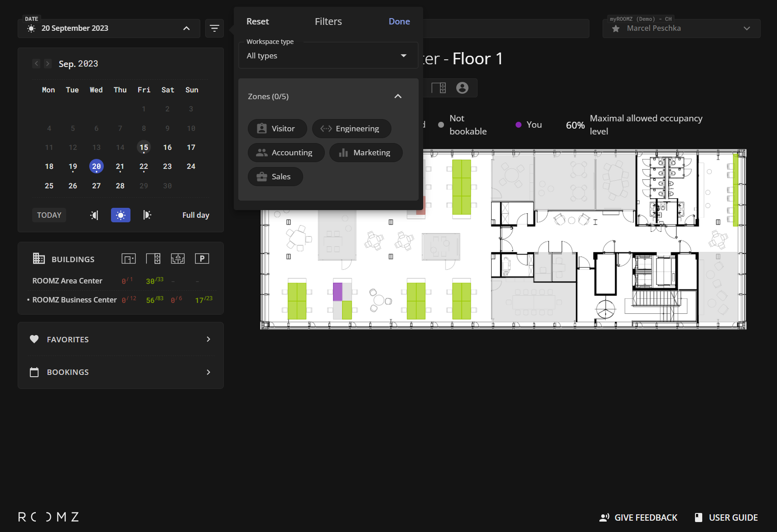Toggle the Visitor zone filter
The height and width of the screenshot is (532, 777).
pyautogui.click(x=277, y=129)
